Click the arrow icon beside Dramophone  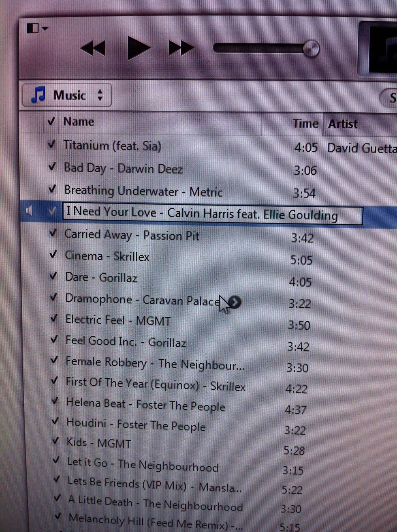coord(235,302)
